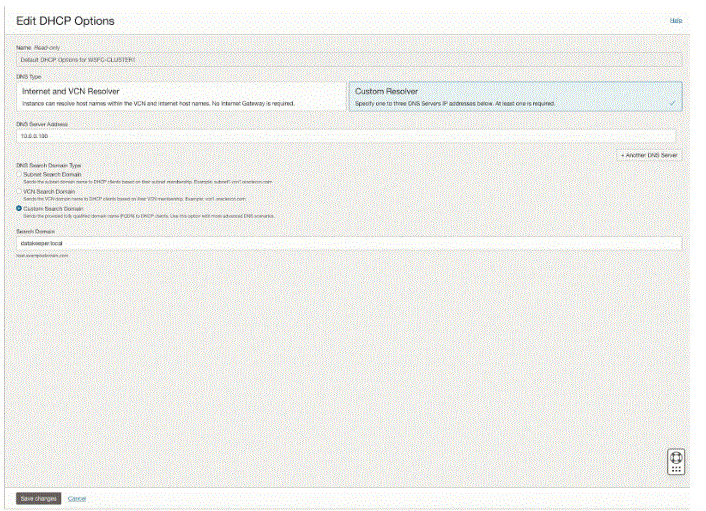Click the checkmark on Custom Resolver card
The height and width of the screenshot is (511, 706).
click(x=672, y=103)
